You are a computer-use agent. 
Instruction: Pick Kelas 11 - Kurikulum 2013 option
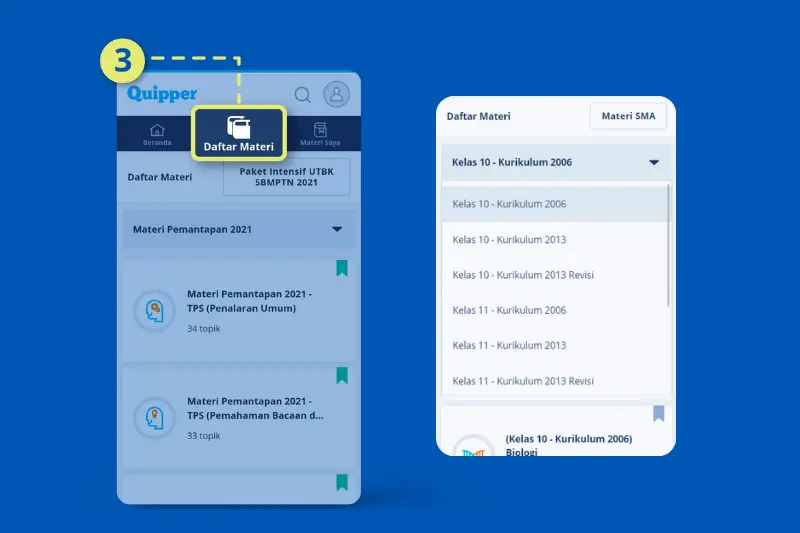pos(555,345)
